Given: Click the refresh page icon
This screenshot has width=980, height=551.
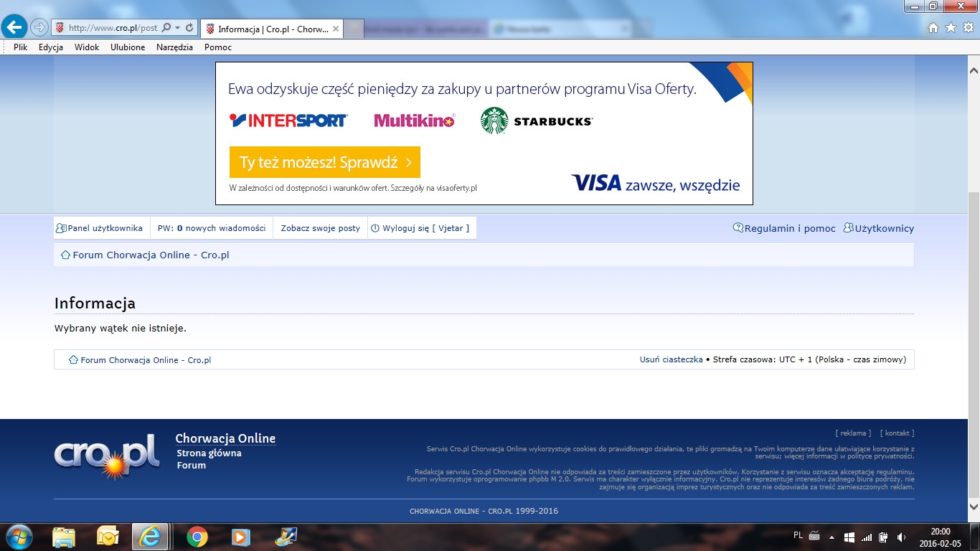Looking at the screenshot, I should pyautogui.click(x=189, y=28).
